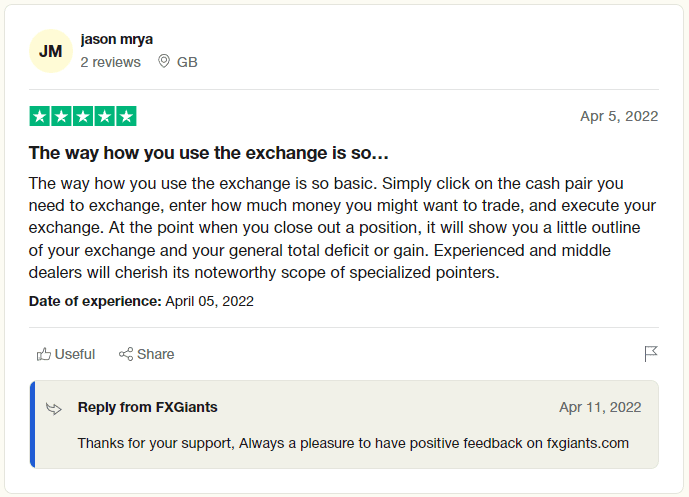689x497 pixels.
Task: Click the 2 reviews count
Action: [110, 62]
